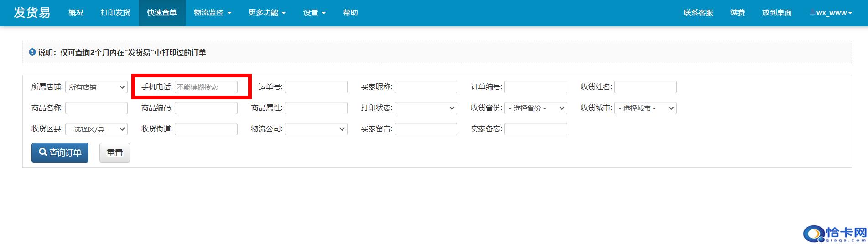
Task: Select a carrier in 物流公司 dropdown
Action: click(316, 129)
